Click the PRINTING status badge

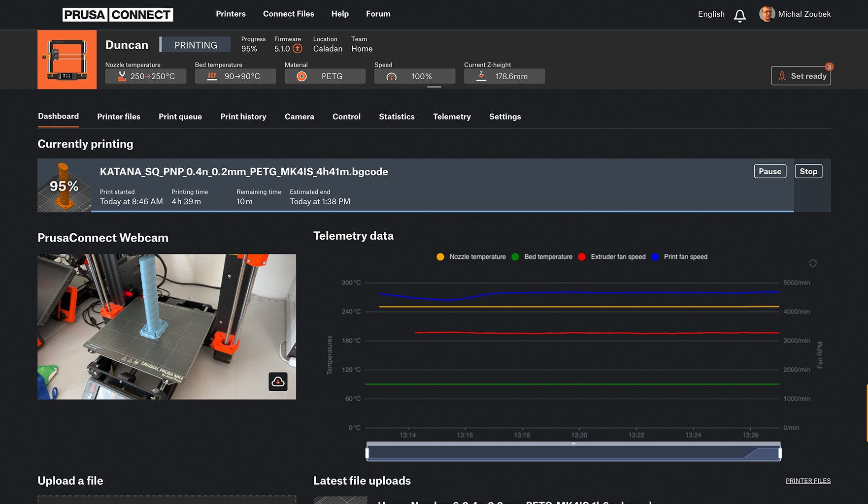click(x=195, y=45)
